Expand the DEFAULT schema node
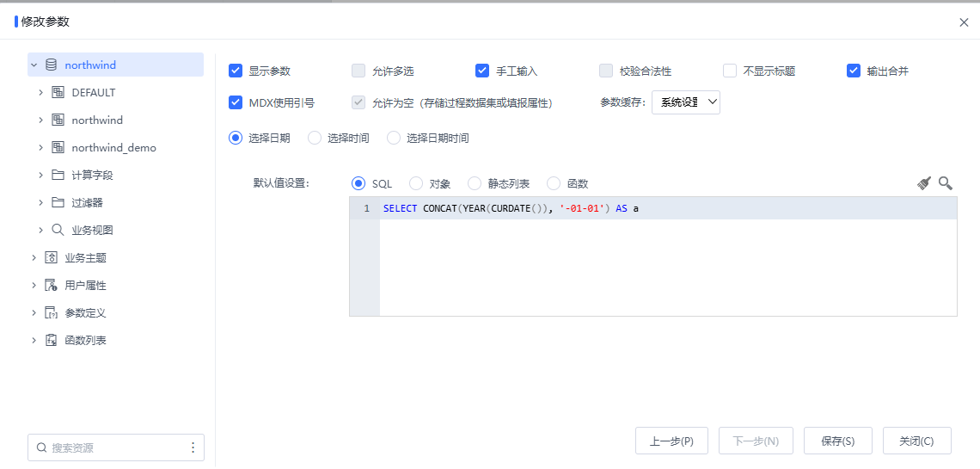 (x=40, y=93)
